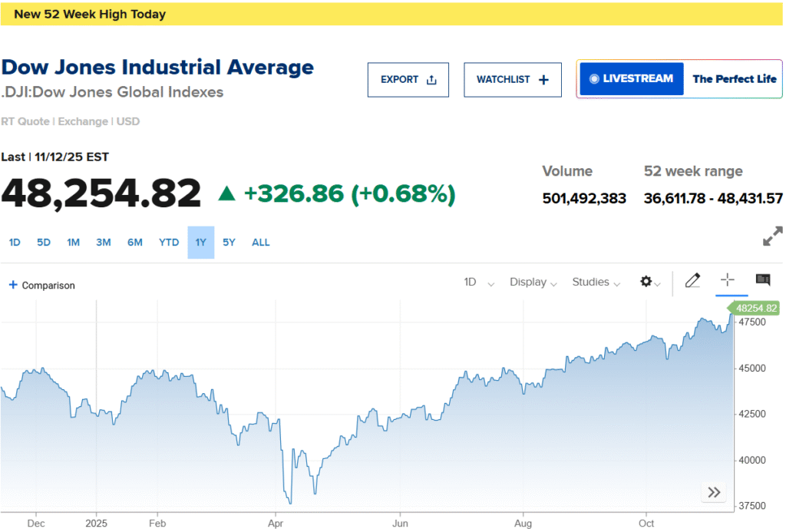
Task: Show the ALL time range
Action: tap(261, 243)
